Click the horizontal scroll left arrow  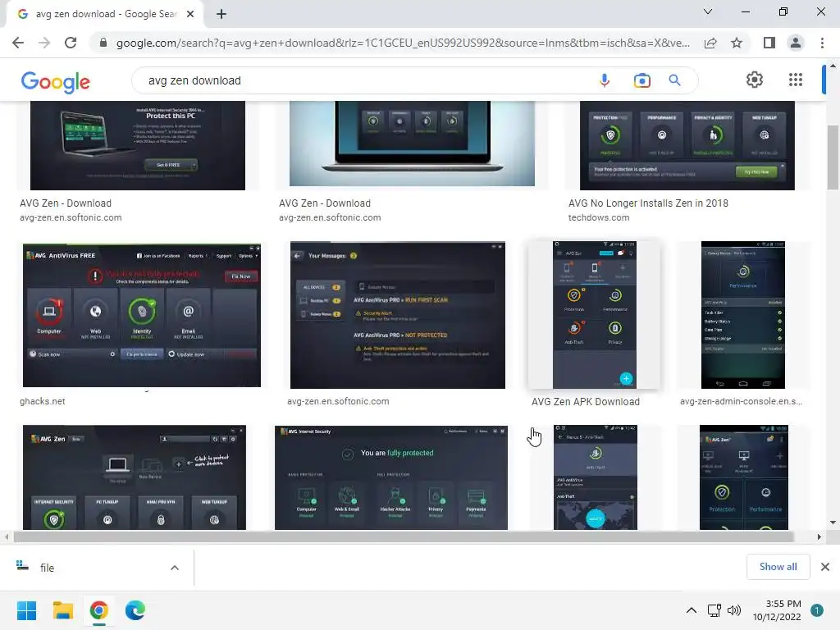(x=7, y=536)
